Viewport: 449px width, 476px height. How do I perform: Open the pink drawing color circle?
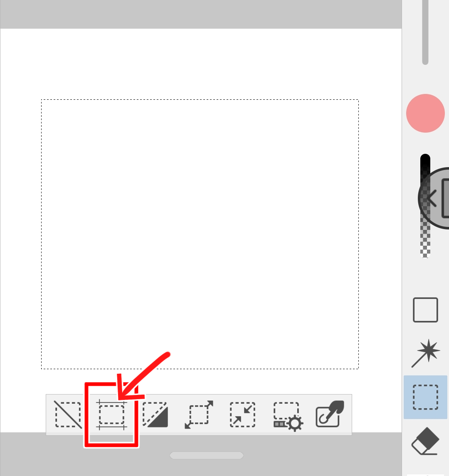coord(425,113)
